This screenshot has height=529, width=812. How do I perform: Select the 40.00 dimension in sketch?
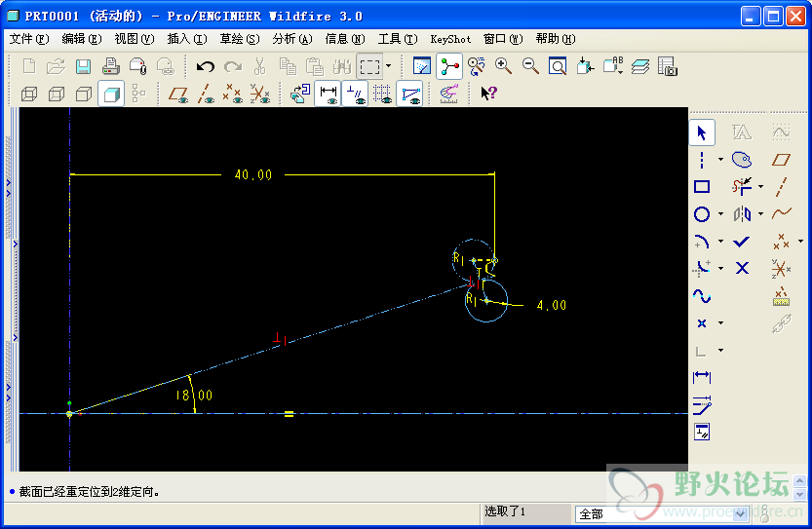tap(253, 175)
